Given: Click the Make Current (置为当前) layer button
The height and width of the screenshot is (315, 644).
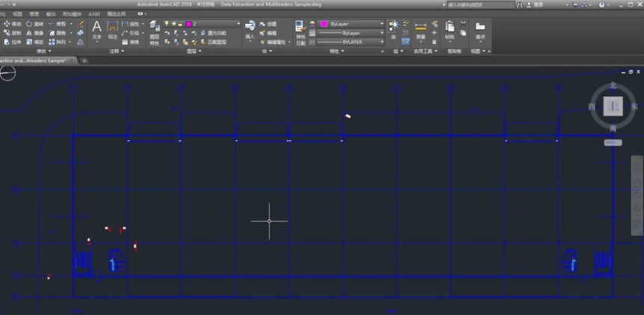Looking at the screenshot, I should pyautogui.click(x=213, y=33).
